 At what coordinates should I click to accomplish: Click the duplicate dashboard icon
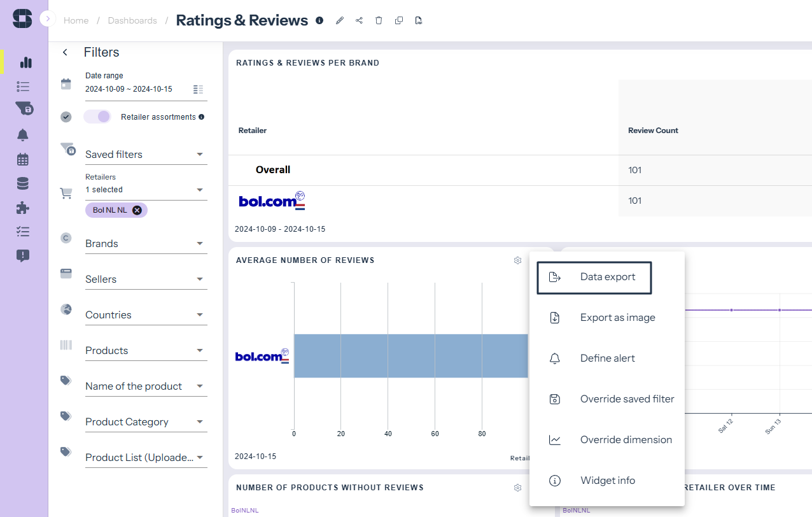click(399, 20)
